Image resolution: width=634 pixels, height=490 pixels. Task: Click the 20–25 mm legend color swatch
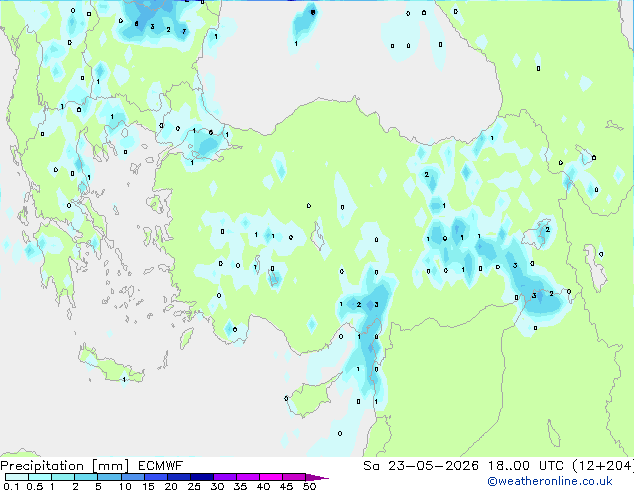(179, 477)
